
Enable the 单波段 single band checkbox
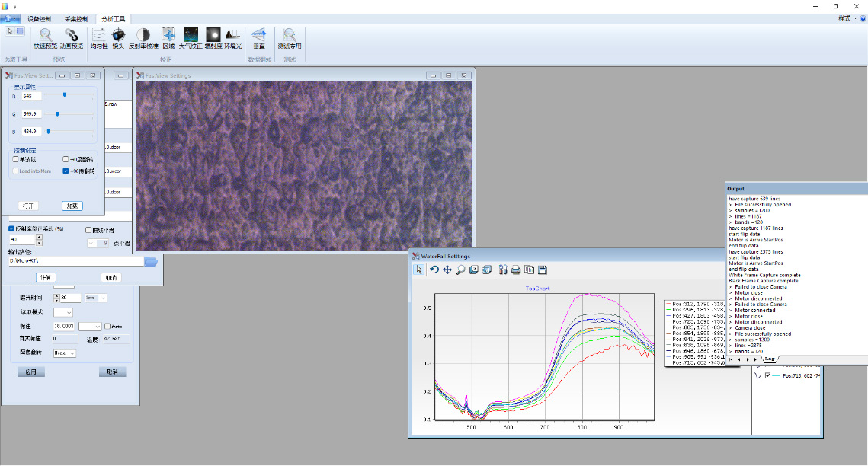16,160
